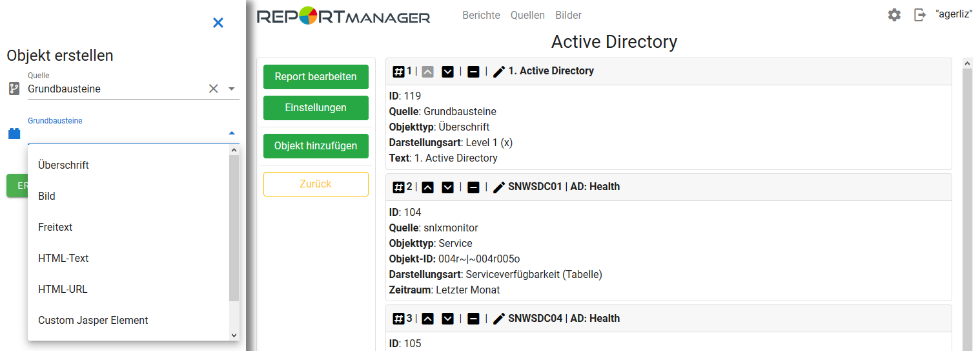Edit item 1. Active Directory pencil

(499, 71)
